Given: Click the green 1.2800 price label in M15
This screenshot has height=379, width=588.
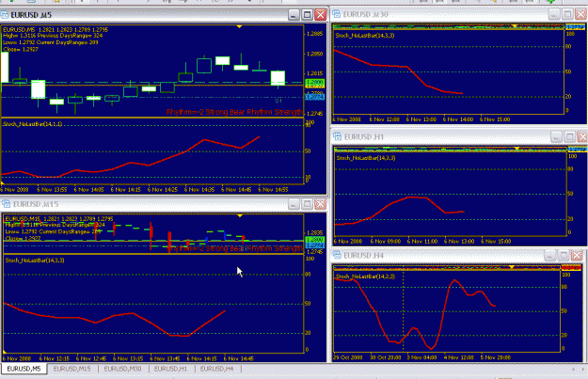Looking at the screenshot, I should pos(315,240).
